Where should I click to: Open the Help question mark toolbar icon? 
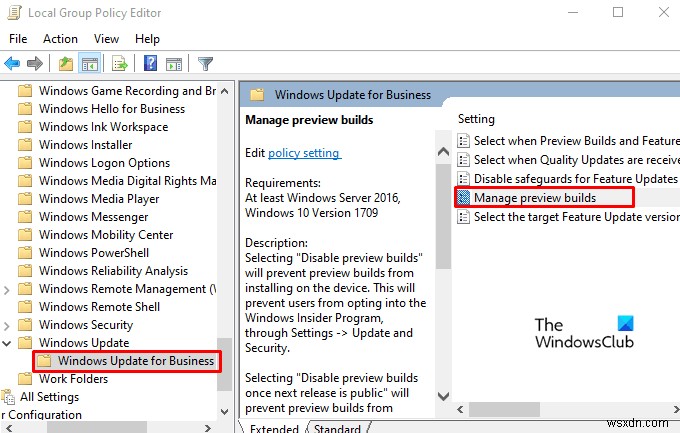pyautogui.click(x=150, y=63)
